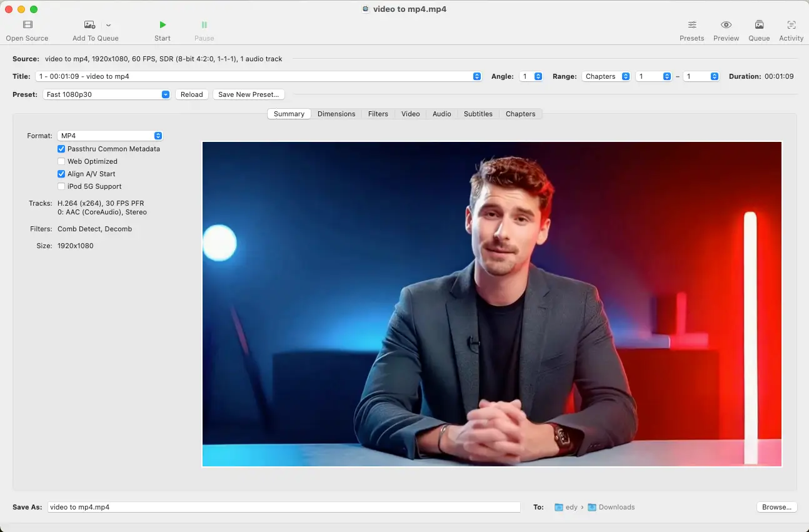This screenshot has width=809, height=532.
Task: Open the Activity log icon
Action: click(x=791, y=24)
